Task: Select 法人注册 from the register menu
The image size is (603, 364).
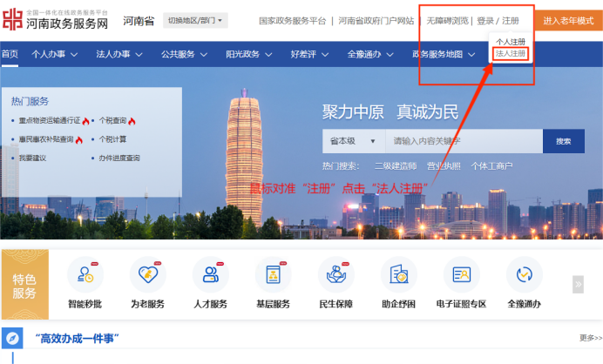Action: click(511, 53)
